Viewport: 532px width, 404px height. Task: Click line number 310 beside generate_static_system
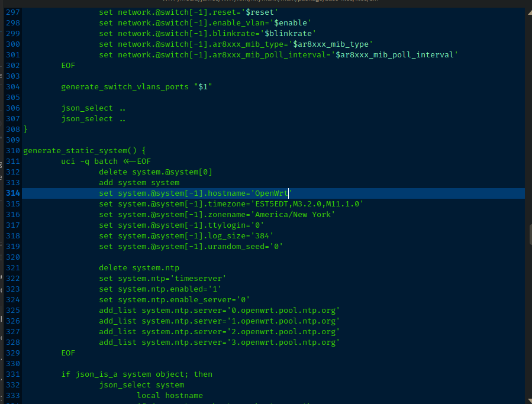coord(13,151)
